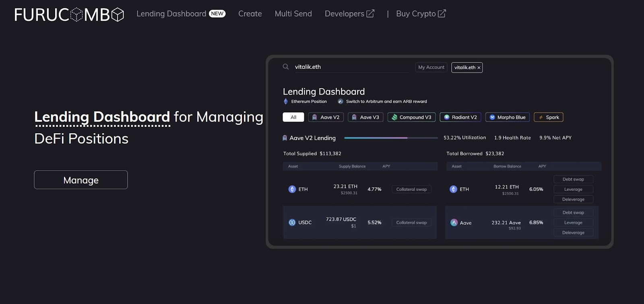Click the '1.9 Health Rate' value
The height and width of the screenshot is (304, 644).
512,138
